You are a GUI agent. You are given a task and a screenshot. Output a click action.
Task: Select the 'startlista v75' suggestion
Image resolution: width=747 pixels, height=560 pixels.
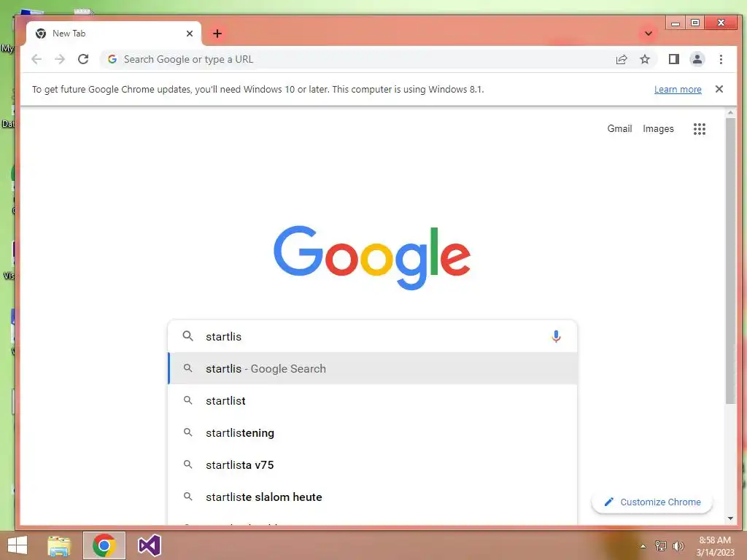(373, 464)
